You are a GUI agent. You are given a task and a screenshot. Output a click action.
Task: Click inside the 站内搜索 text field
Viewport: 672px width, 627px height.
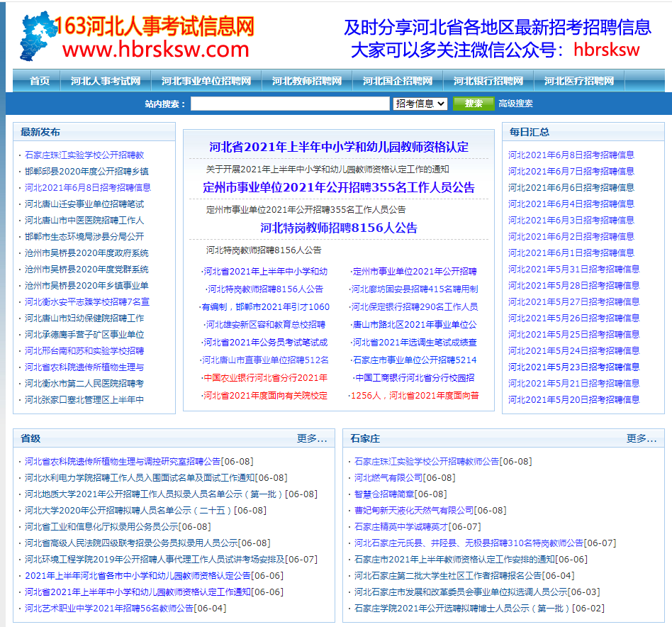click(289, 104)
